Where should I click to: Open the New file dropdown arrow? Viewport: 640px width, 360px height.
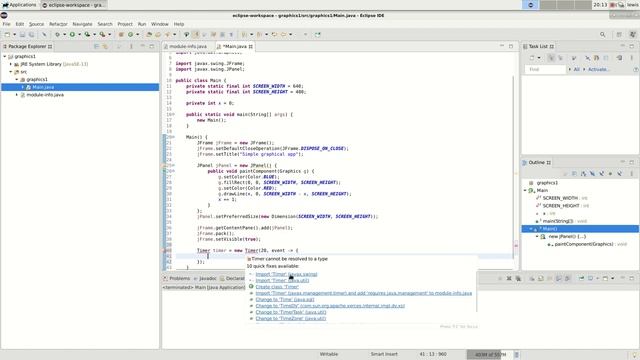point(14,35)
